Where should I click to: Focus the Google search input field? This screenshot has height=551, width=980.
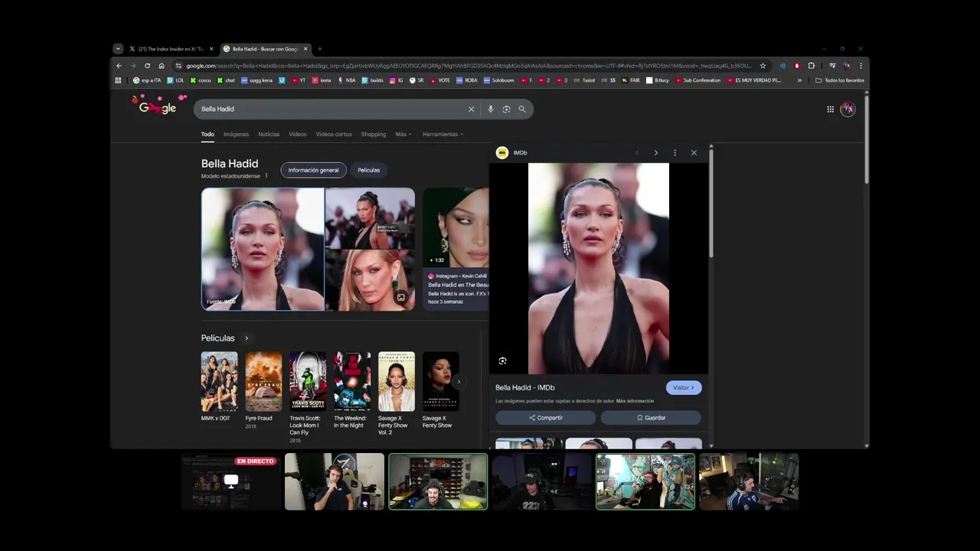pyautogui.click(x=329, y=109)
